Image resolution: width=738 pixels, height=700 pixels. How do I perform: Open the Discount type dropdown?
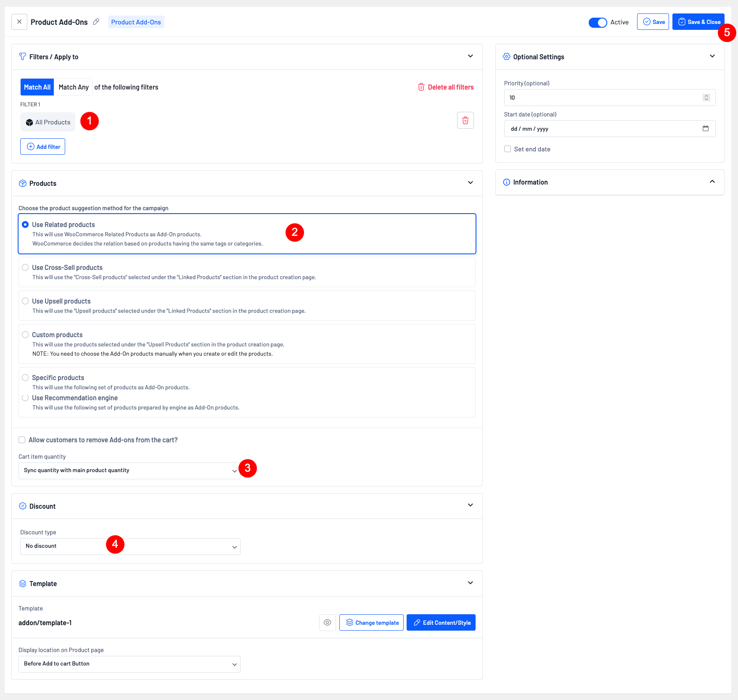130,546
